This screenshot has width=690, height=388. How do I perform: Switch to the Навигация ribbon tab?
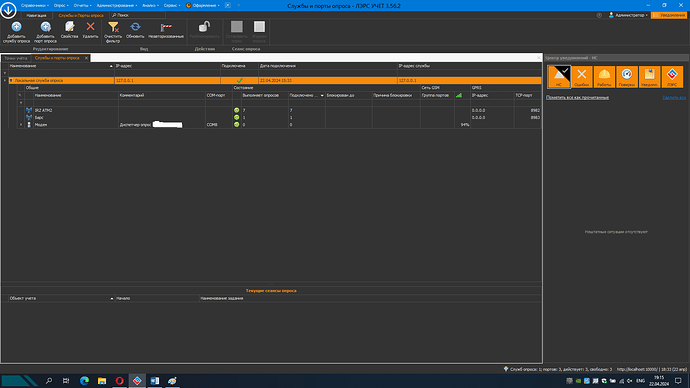pos(36,15)
